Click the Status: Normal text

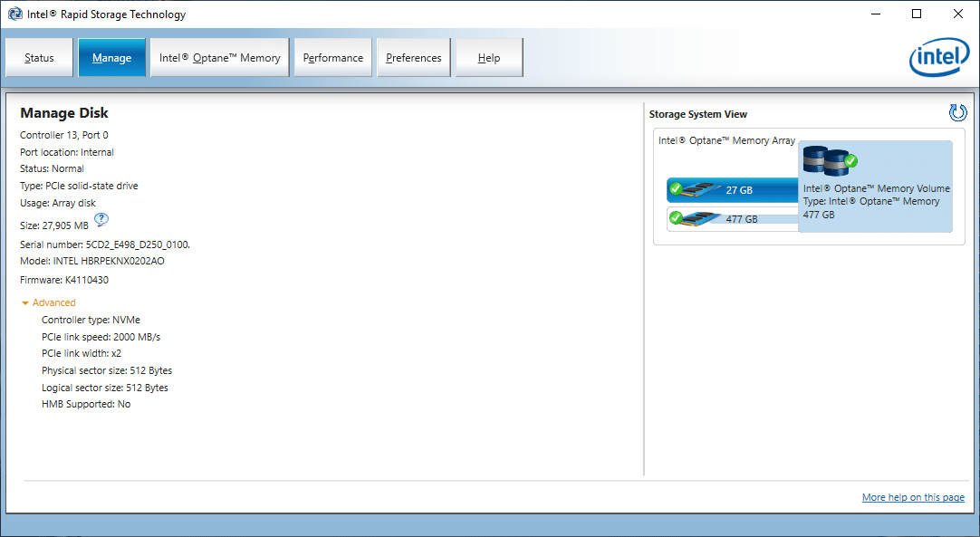52,168
